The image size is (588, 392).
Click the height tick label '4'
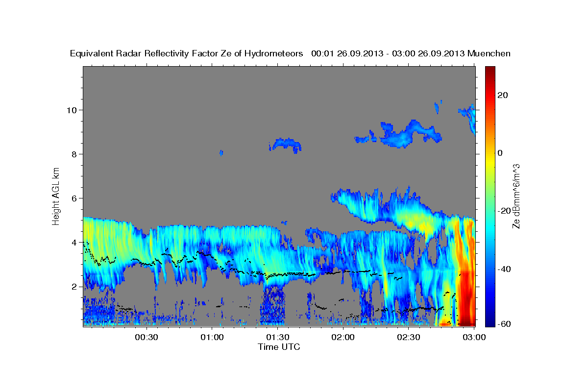74,242
